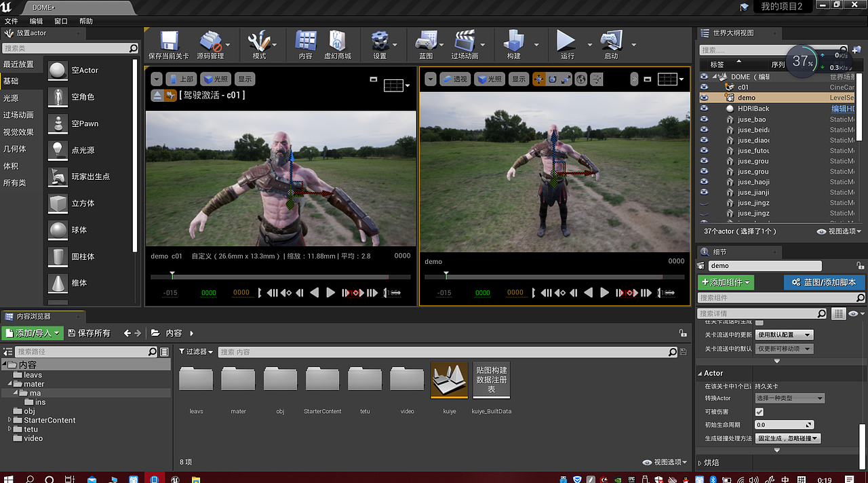Expand StarterContent folder in tree

pyautogui.click(x=9, y=421)
